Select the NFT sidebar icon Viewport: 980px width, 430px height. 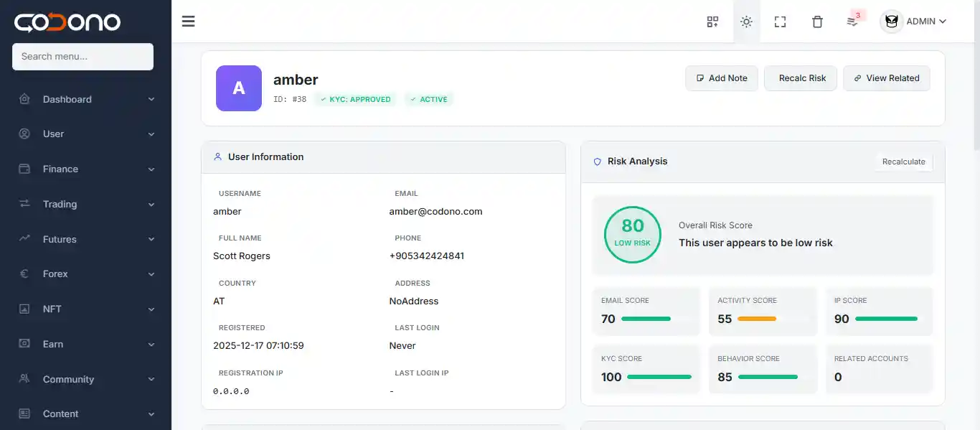pos(24,309)
